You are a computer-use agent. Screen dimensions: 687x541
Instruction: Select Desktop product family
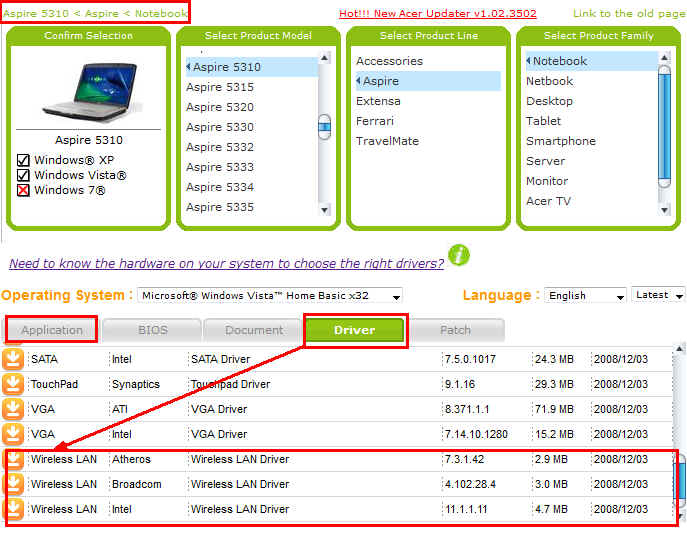click(x=549, y=101)
